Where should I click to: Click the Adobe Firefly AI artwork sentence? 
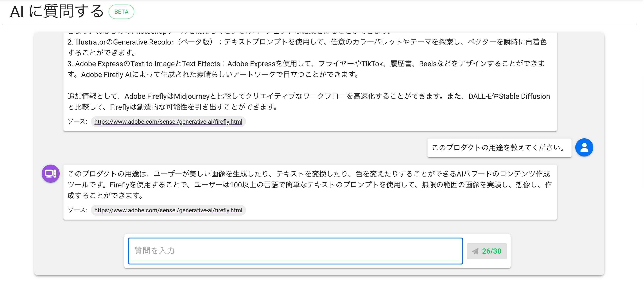[x=220, y=75]
